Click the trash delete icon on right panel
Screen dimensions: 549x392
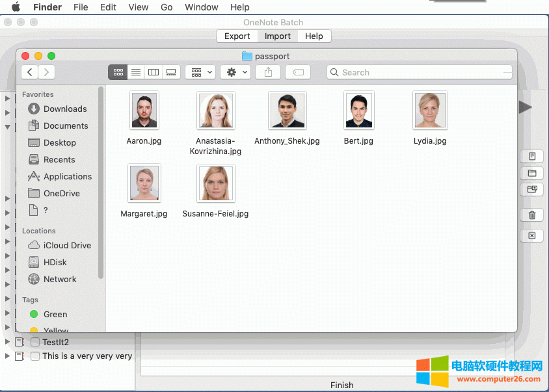click(x=531, y=215)
